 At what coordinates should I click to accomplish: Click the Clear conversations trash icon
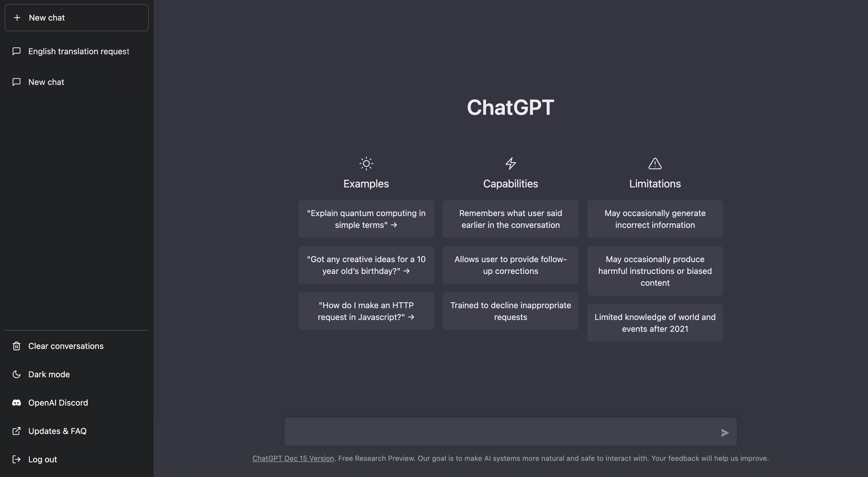tap(16, 346)
